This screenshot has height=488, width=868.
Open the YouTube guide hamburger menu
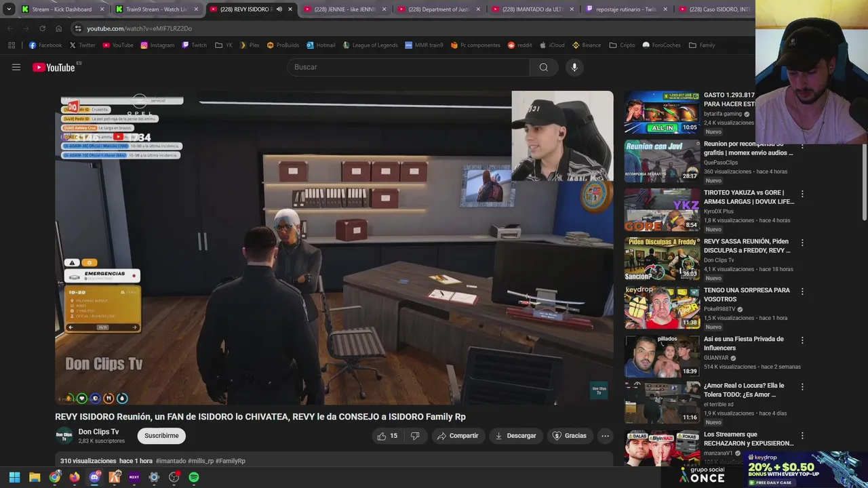point(16,67)
